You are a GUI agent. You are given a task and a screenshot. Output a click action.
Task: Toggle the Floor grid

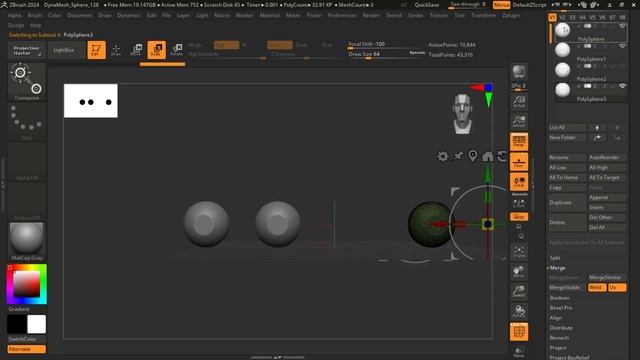(x=519, y=162)
